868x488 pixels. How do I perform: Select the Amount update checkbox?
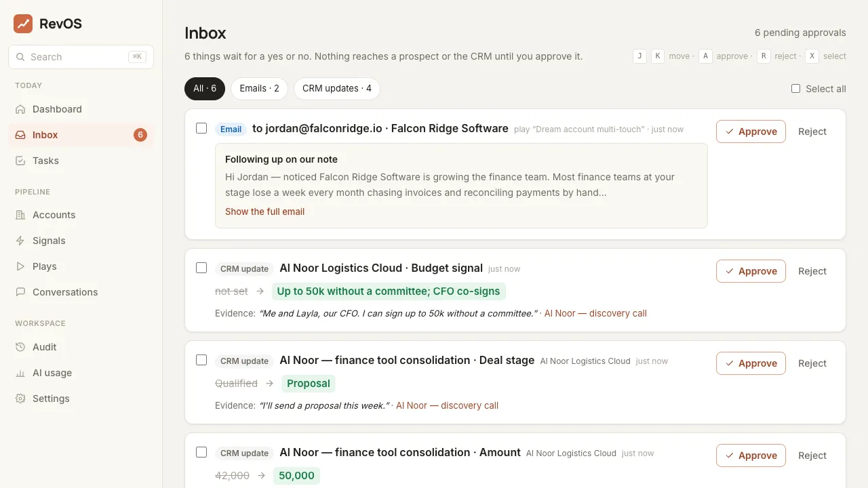201,452
